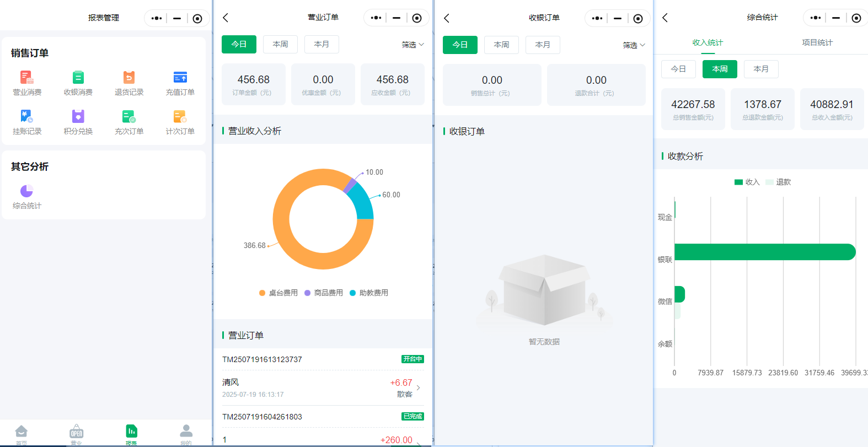Toggle 退款 legend in 收款分析 chart
Screen dimensions: 868x447
coord(778,182)
